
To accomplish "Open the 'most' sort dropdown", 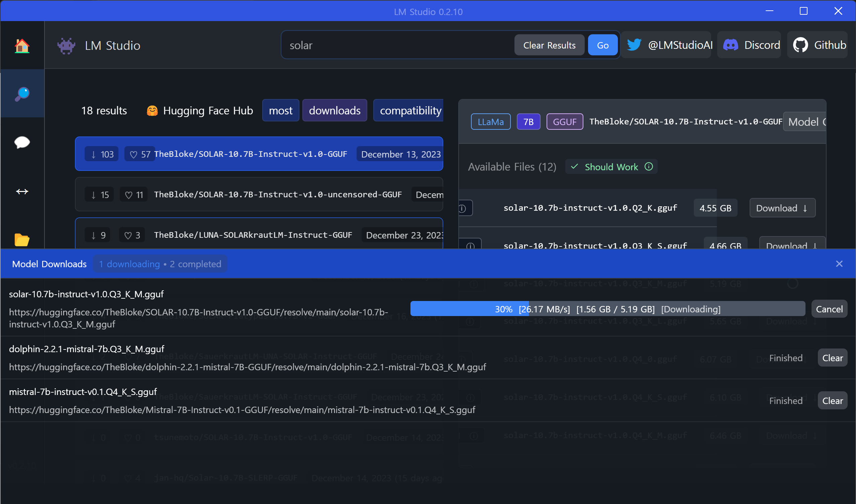I will point(281,110).
